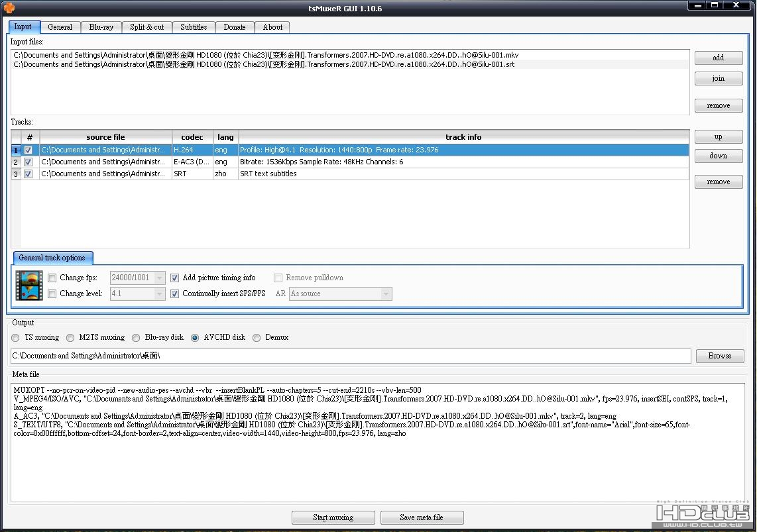Screen dimensions: 757x532
Task: Click Save meta file
Action: (422, 517)
